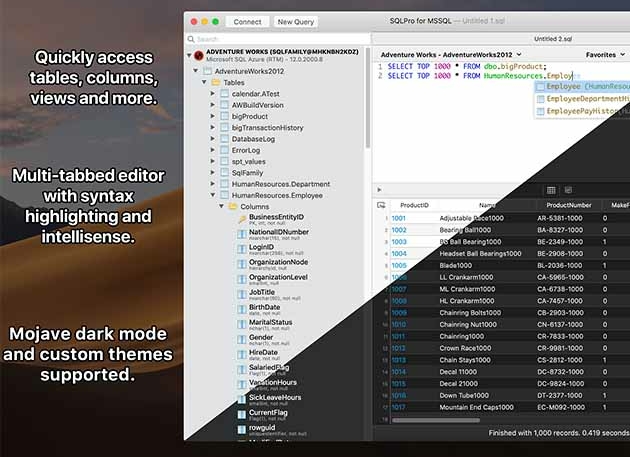The image size is (630, 457).
Task: Open the Adventure Works database selector
Action: pyautogui.click(x=450, y=55)
